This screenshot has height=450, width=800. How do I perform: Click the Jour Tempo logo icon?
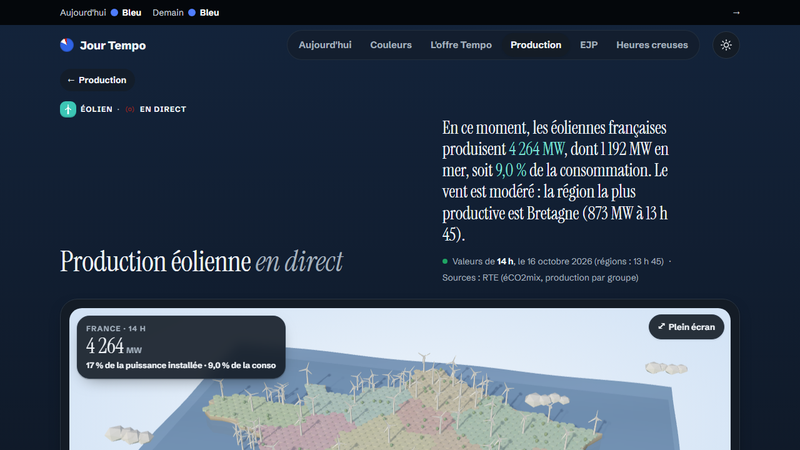point(67,45)
